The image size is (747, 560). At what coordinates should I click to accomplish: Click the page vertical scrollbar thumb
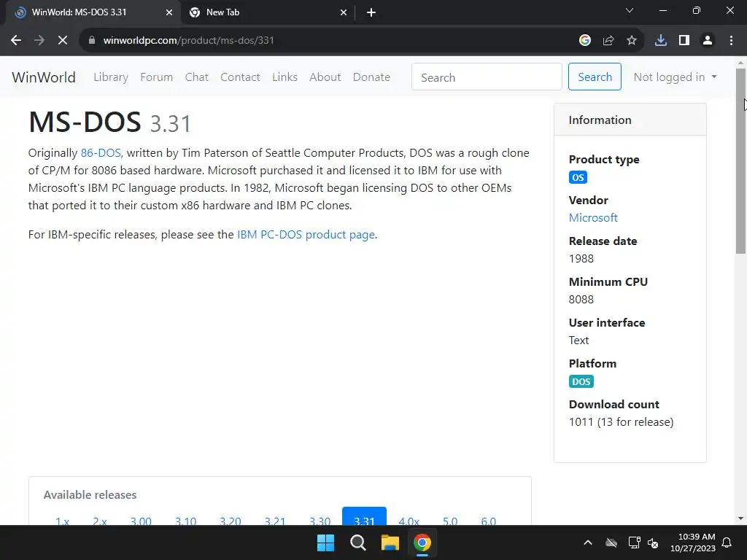click(741, 161)
